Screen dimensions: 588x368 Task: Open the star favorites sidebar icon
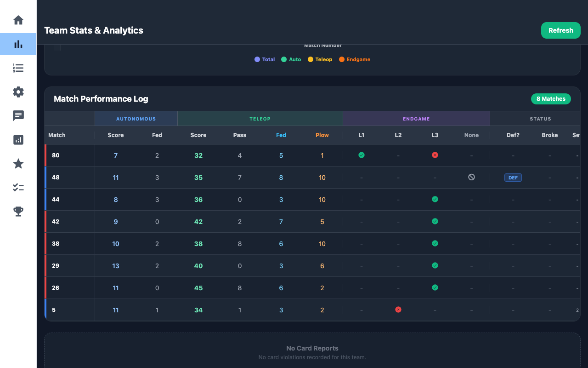tap(18, 164)
